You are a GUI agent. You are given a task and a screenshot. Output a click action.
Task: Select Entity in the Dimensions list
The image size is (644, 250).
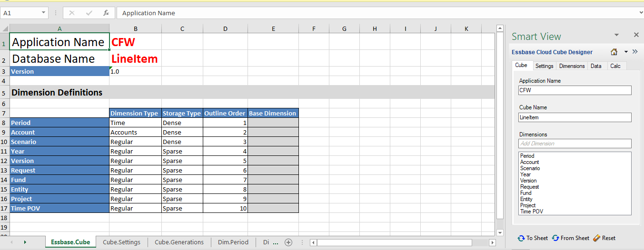point(526,199)
